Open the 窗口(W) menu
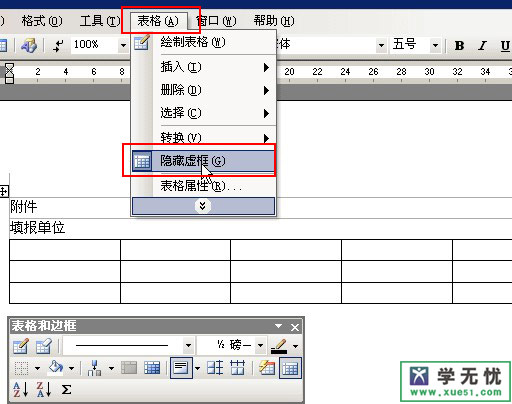This screenshot has width=512, height=404. tap(216, 21)
